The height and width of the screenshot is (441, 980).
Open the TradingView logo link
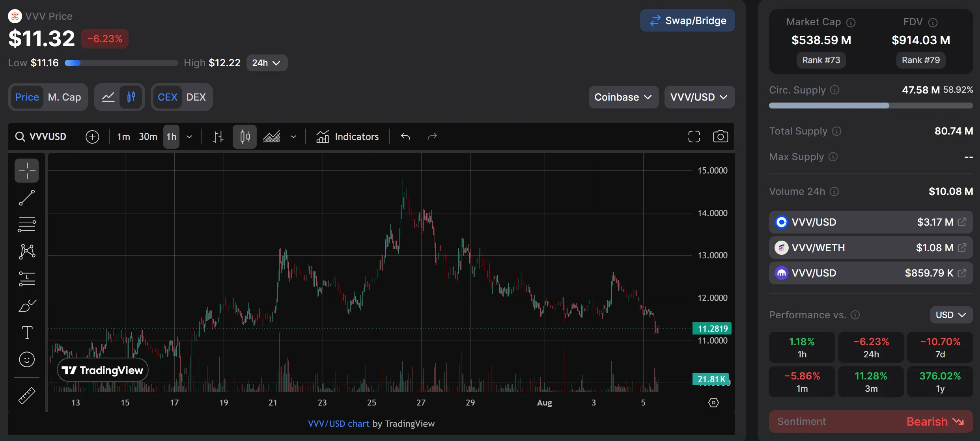point(103,370)
